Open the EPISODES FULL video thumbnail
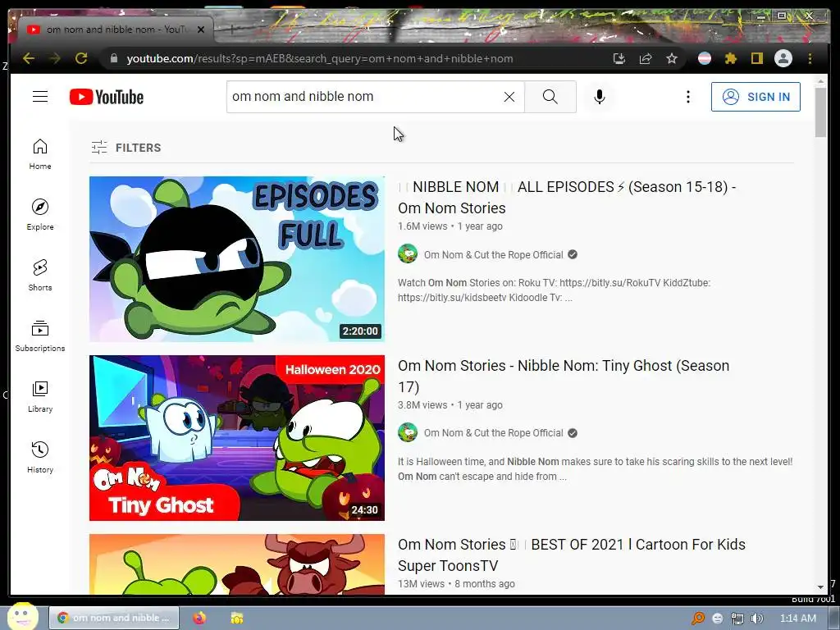The image size is (840, 630). pyautogui.click(x=237, y=258)
